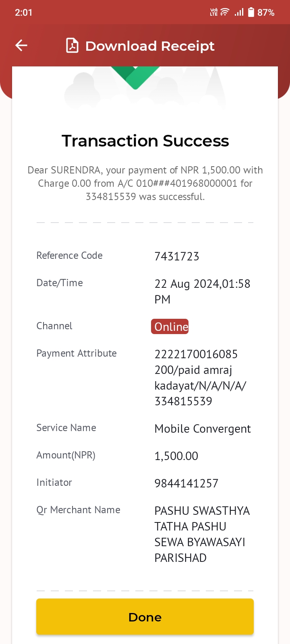Select reference code 7431723
The width and height of the screenshot is (290, 644).
click(177, 256)
